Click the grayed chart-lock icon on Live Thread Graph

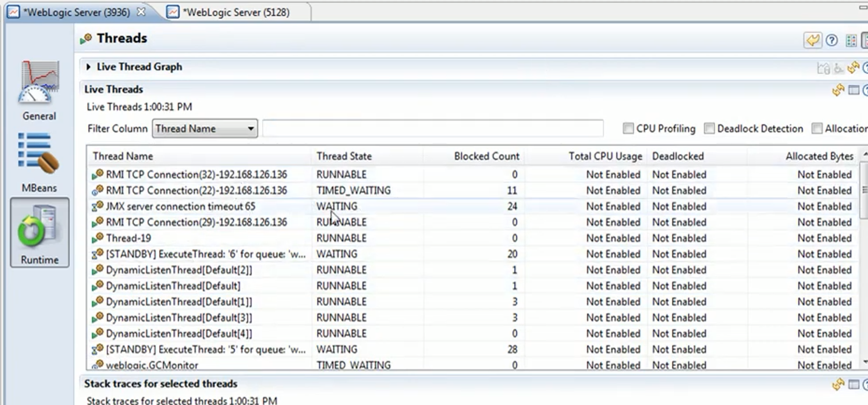click(x=824, y=68)
